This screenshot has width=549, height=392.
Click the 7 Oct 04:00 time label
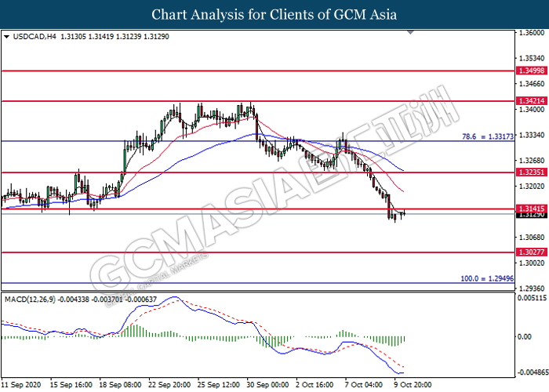(364, 385)
